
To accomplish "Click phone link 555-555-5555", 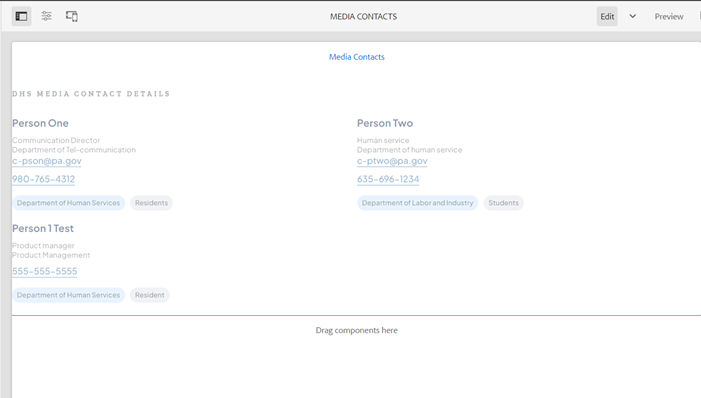I will pos(45,271).
